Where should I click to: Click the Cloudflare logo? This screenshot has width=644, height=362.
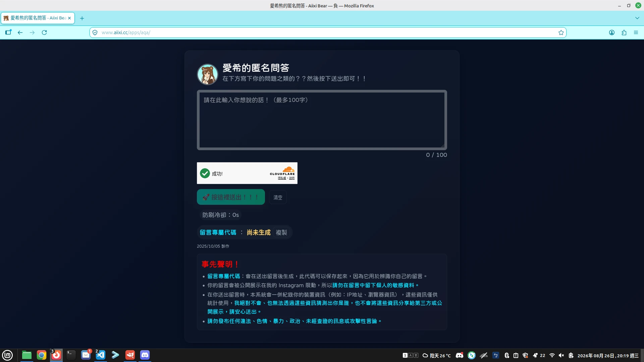point(282,171)
